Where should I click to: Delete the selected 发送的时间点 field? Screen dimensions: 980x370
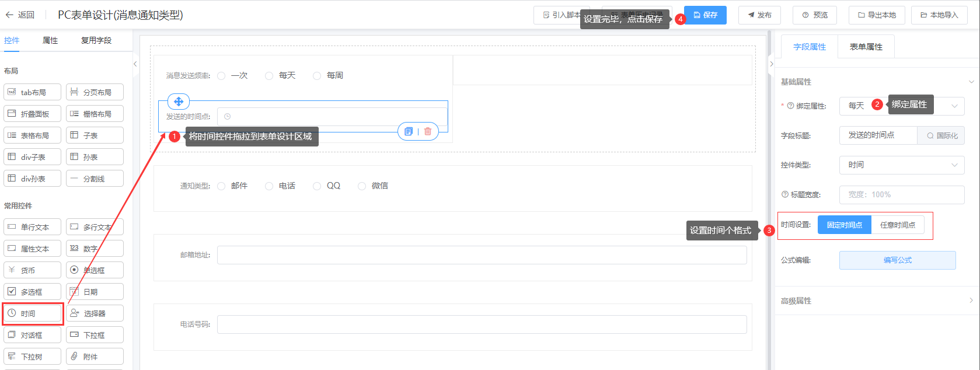point(428,131)
